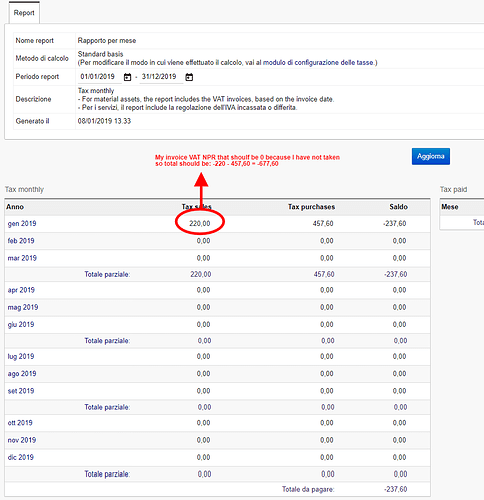Viewport: 484px width, 500px height.
Task: Open the feb 2019 month link
Action: click(21, 241)
